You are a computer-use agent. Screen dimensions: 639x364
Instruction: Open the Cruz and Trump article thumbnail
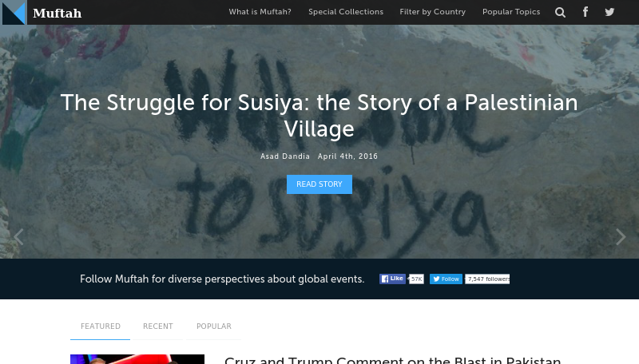tap(137, 359)
